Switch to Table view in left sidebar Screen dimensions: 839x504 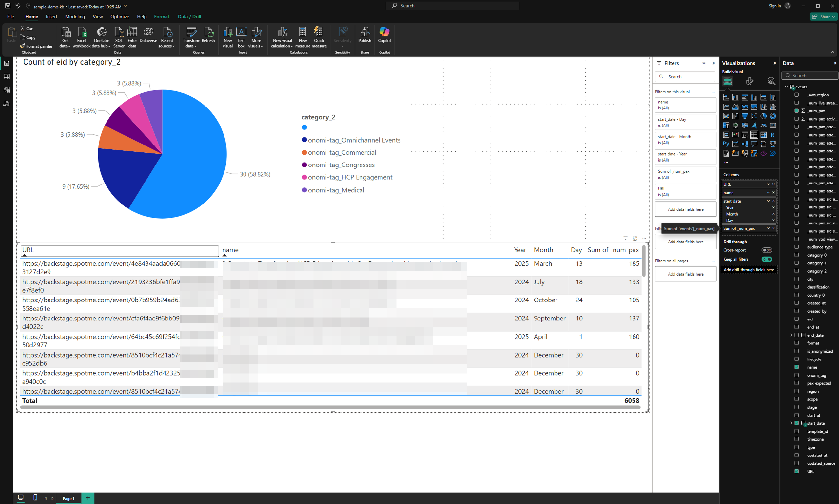pos(7,76)
